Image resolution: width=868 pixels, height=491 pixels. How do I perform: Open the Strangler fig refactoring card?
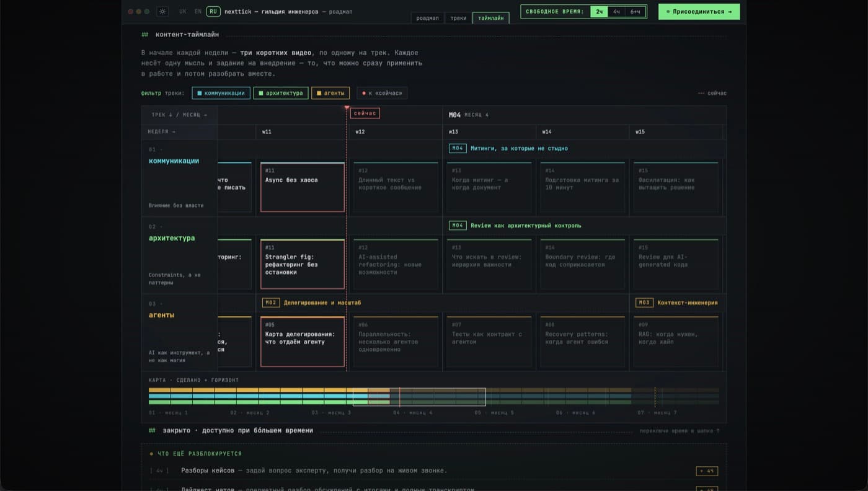coord(303,264)
